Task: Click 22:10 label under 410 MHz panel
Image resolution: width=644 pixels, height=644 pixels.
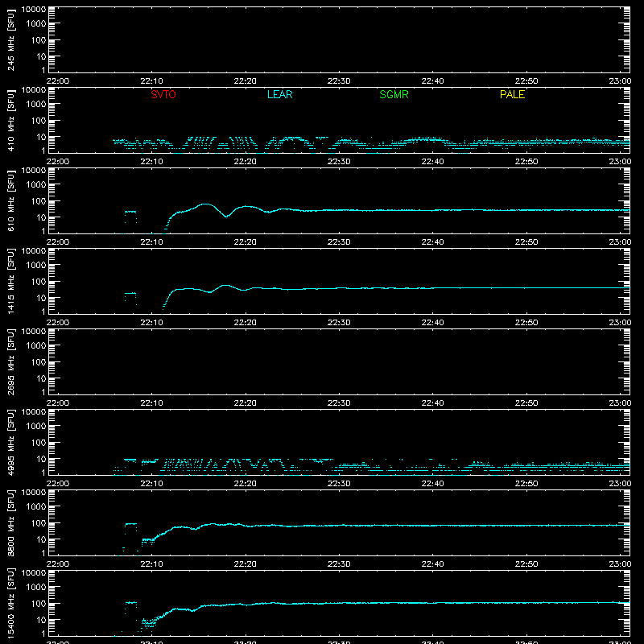Action: (151, 162)
